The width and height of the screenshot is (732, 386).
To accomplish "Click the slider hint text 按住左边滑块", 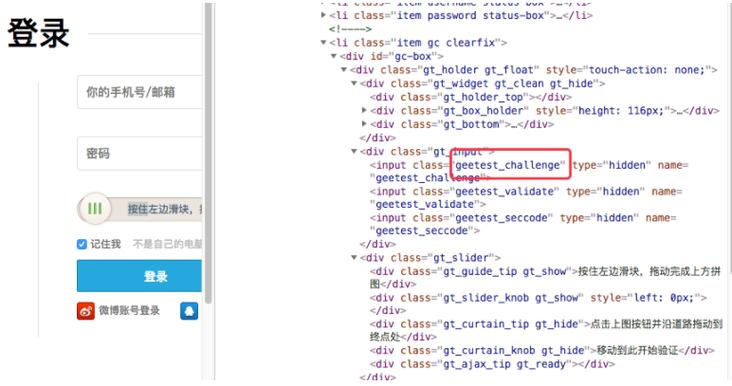I will tap(159, 209).
